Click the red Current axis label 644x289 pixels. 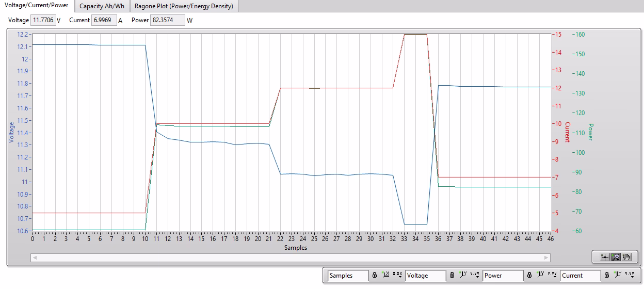coord(567,132)
